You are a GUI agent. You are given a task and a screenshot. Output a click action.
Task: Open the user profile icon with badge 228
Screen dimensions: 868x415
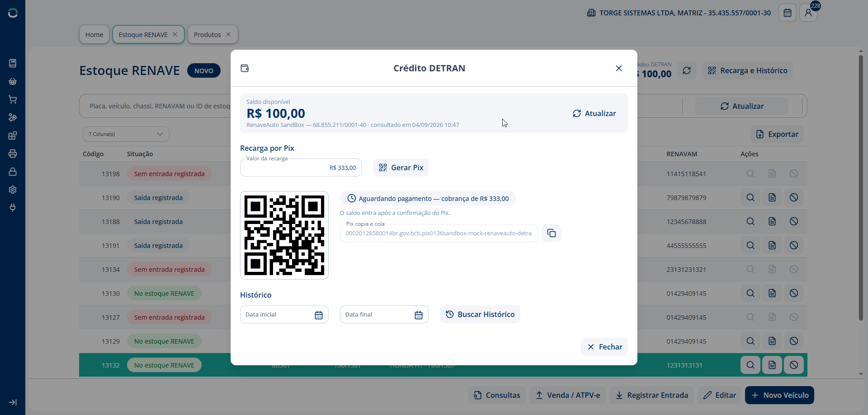click(x=808, y=13)
